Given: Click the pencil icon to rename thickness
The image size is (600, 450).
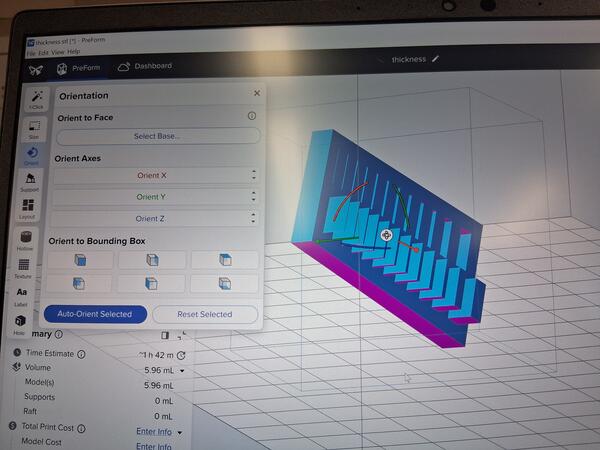Looking at the screenshot, I should (435, 59).
